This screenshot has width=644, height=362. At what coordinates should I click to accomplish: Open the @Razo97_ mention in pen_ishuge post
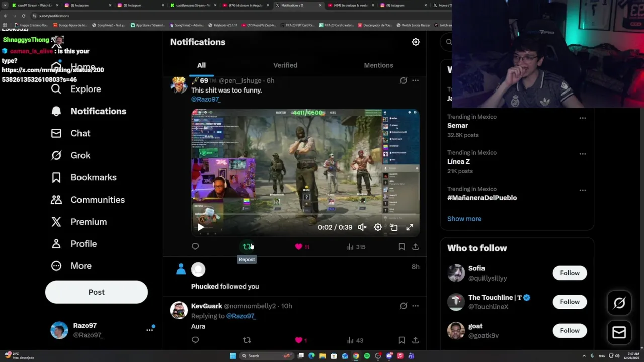[x=206, y=99]
